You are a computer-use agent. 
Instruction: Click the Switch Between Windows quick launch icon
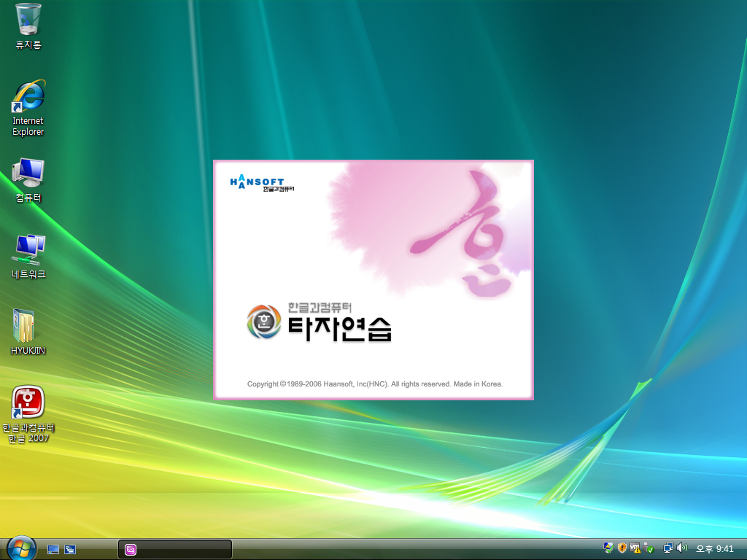click(x=70, y=550)
